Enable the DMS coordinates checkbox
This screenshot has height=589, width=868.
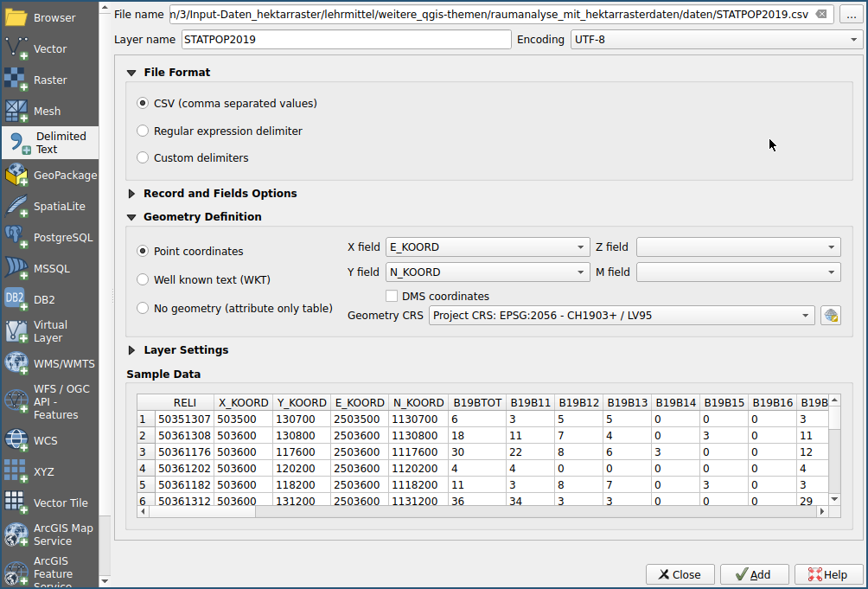392,296
